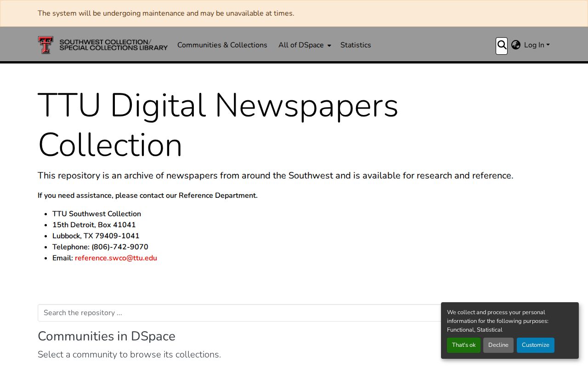Screen dimensions: 588x368
Task: Open the search magnifier icon
Action: (502, 46)
